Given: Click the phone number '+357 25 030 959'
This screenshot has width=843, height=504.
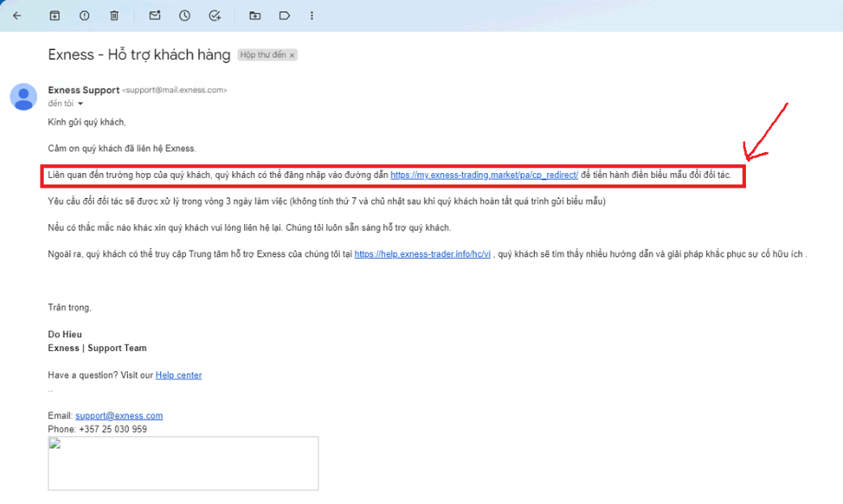Looking at the screenshot, I should pos(113,430).
